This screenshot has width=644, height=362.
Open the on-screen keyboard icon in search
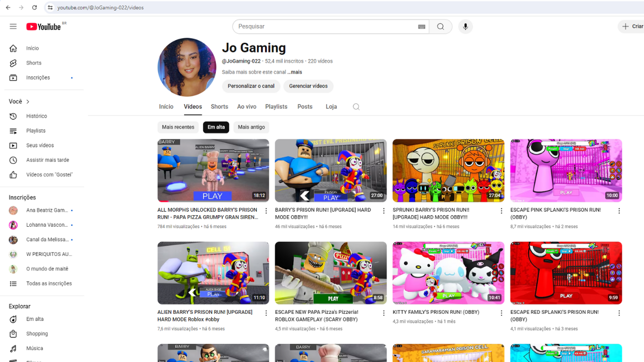click(x=422, y=27)
